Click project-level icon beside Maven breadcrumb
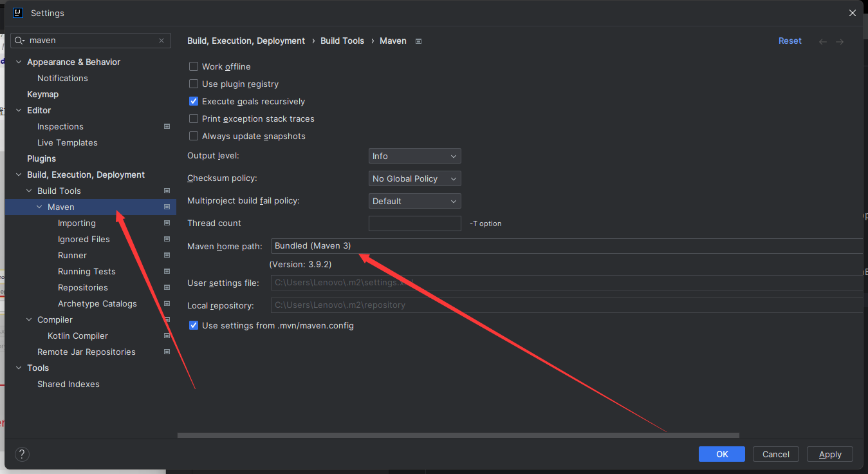This screenshot has height=474, width=868. (418, 41)
